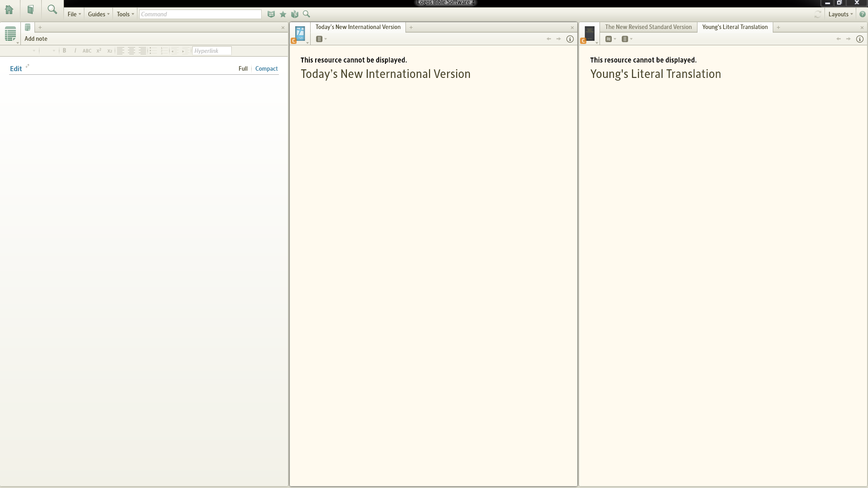Open the Guides menu

pyautogui.click(x=99, y=14)
